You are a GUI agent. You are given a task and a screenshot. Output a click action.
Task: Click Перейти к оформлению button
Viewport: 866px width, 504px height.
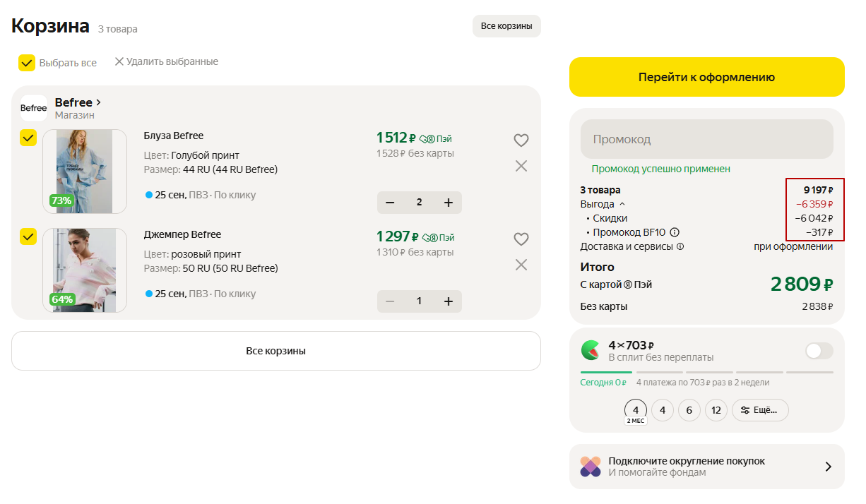coord(706,77)
